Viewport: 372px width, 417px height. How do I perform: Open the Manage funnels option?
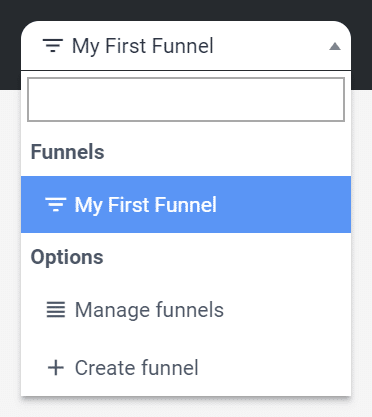click(x=186, y=310)
